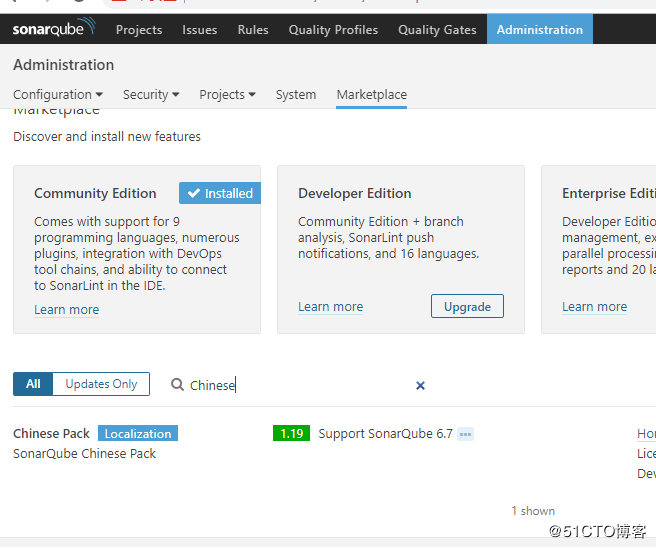656x548 pixels.
Task: Click the SonarQube logo
Action: tap(54, 29)
